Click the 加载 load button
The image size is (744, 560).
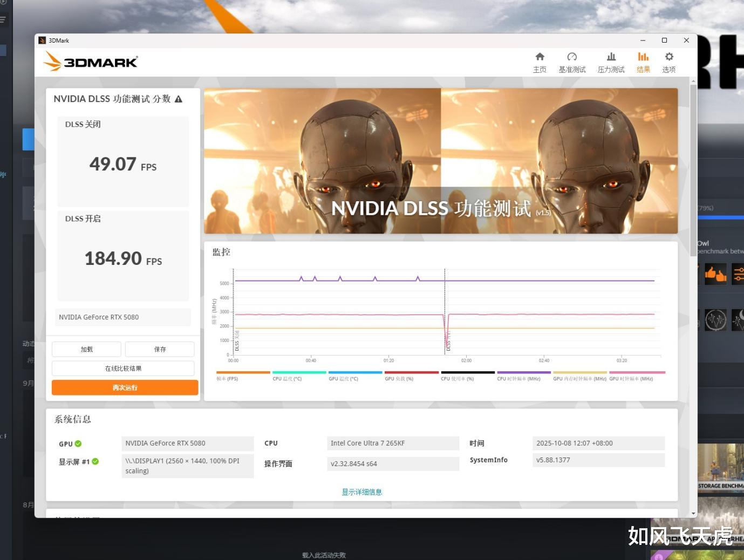86,349
